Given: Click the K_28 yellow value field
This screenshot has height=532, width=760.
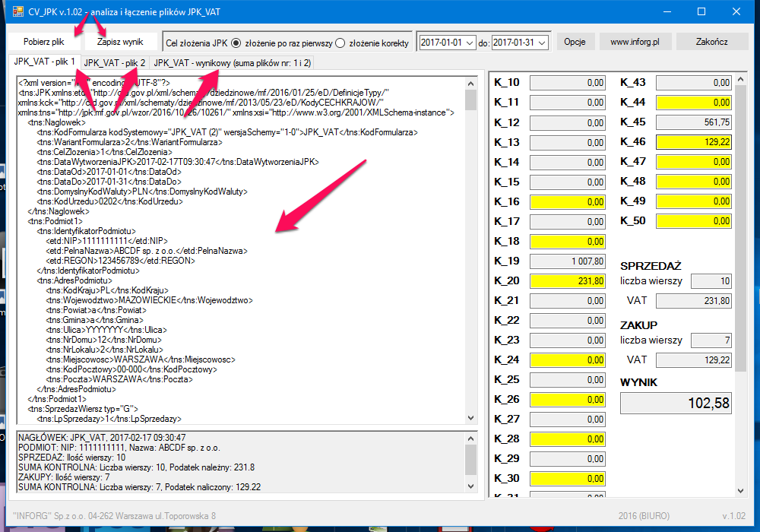Looking at the screenshot, I should click(568, 439).
